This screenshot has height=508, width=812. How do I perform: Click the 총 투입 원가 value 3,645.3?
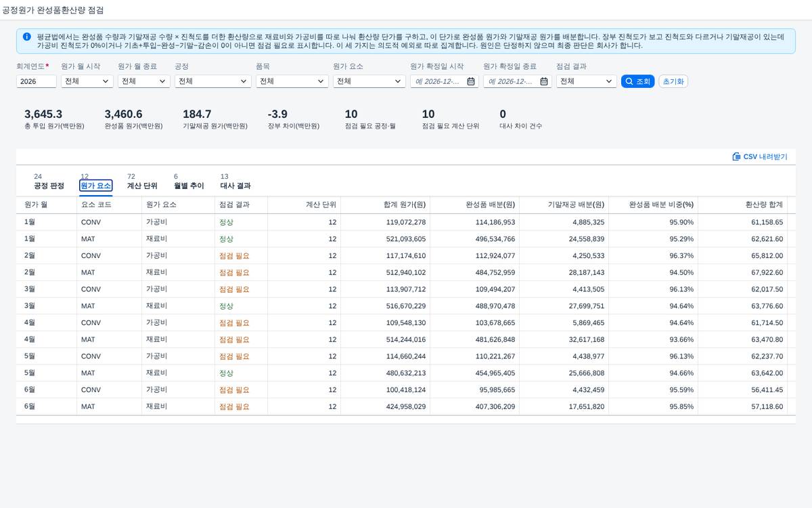point(43,114)
